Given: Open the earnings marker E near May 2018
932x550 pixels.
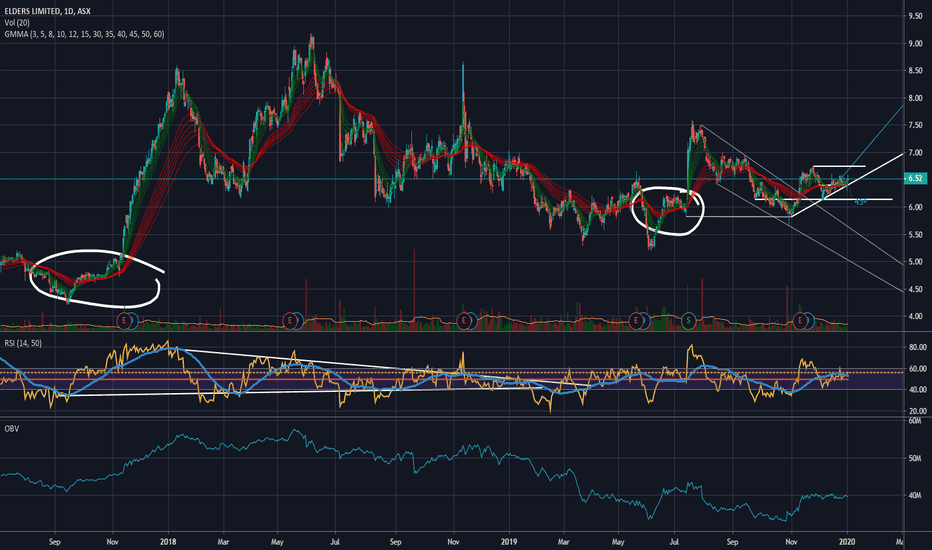Looking at the screenshot, I should click(289, 321).
